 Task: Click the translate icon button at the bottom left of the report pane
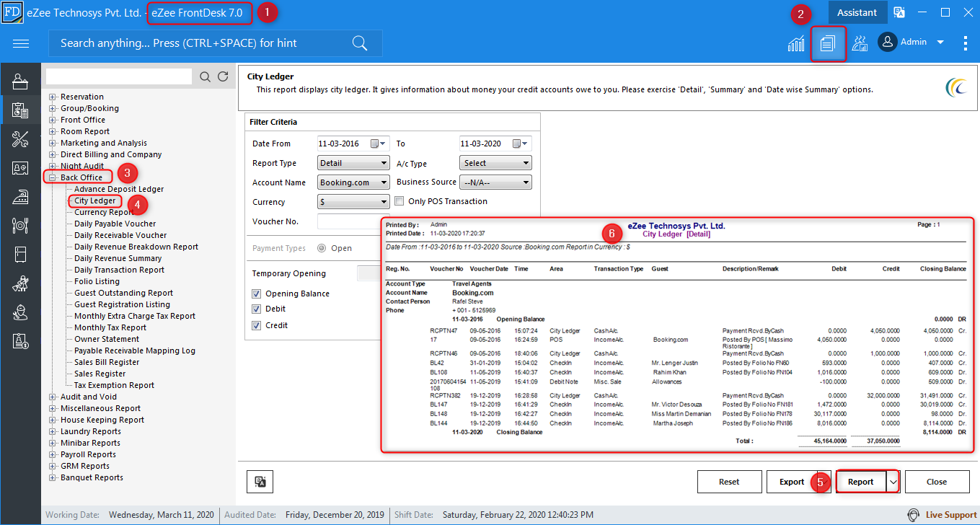click(x=260, y=482)
